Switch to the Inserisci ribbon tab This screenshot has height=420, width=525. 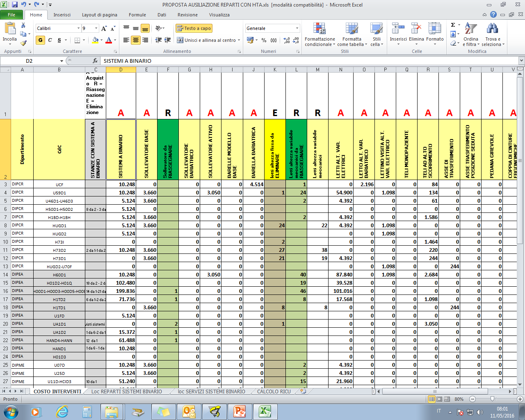click(62, 15)
